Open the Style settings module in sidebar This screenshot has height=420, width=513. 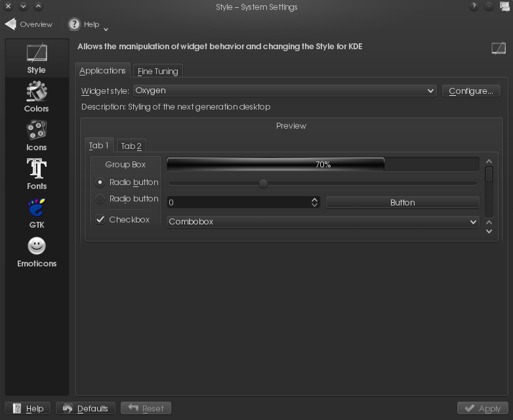pyautogui.click(x=37, y=58)
